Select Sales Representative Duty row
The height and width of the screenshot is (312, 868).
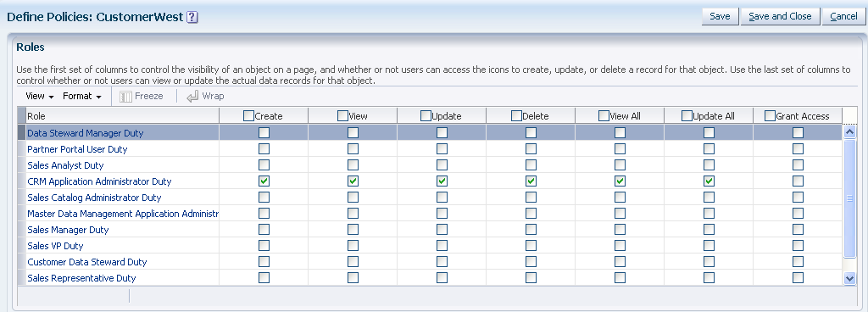point(430,278)
